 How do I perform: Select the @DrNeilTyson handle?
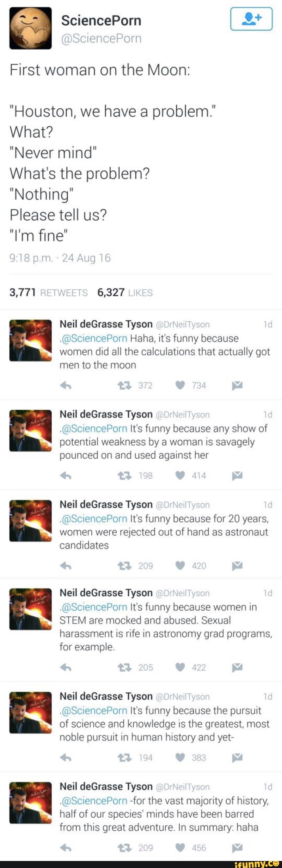coord(183,325)
